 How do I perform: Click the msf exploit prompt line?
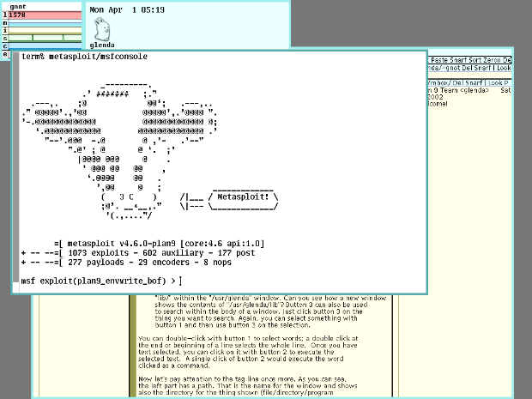pos(101,281)
